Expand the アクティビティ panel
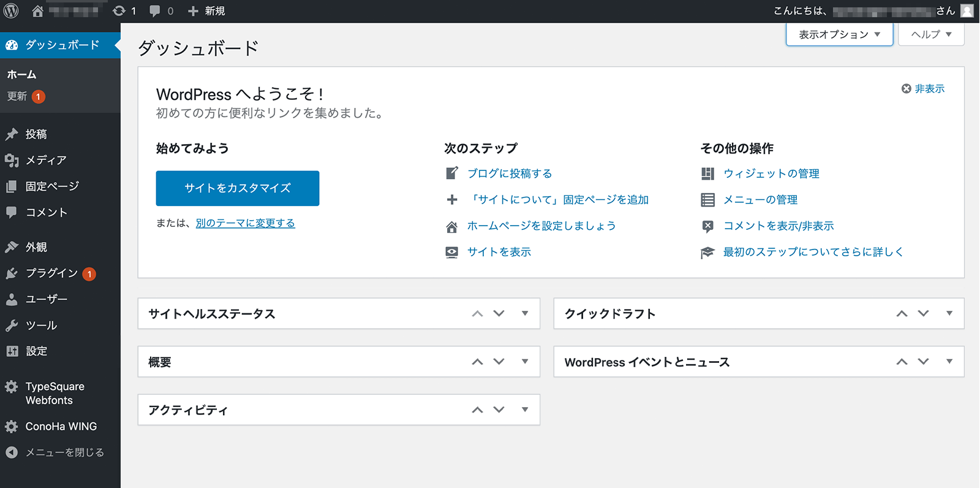This screenshot has height=488, width=980. click(x=525, y=410)
